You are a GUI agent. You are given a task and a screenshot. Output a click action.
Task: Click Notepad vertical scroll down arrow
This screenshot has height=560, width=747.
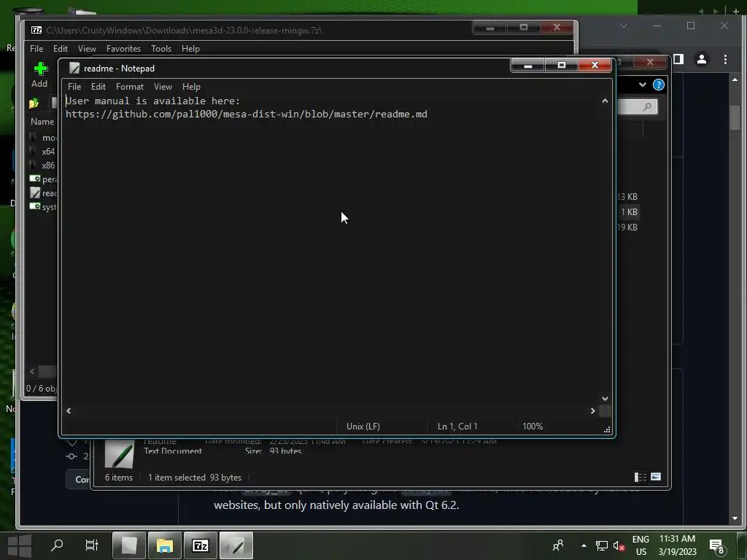click(605, 399)
